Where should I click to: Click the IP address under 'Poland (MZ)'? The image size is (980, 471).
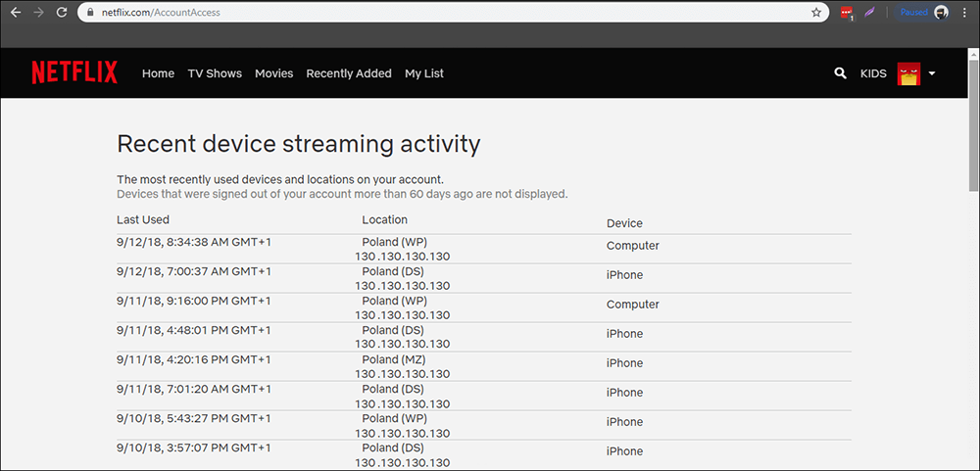403,374
